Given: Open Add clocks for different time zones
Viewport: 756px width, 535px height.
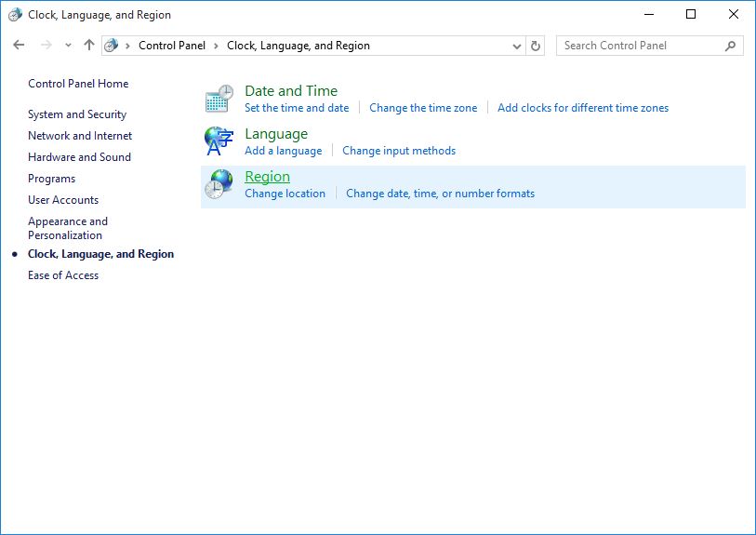Looking at the screenshot, I should pos(583,108).
